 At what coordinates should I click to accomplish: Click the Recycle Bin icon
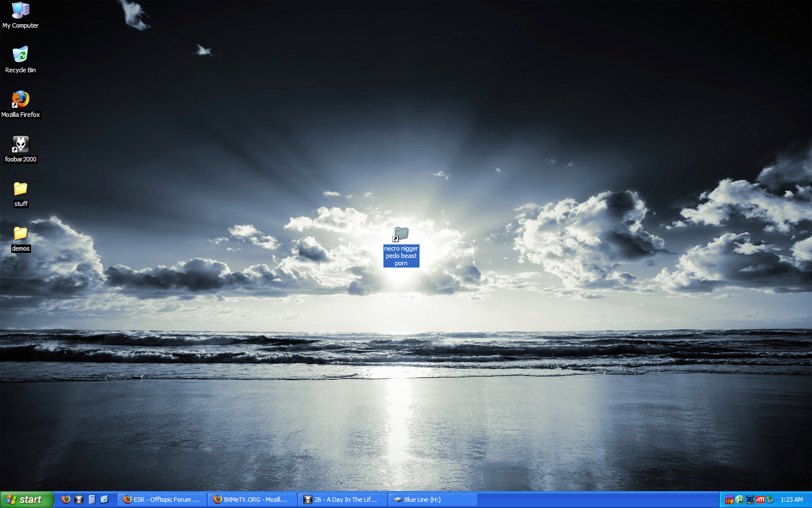coord(20,56)
